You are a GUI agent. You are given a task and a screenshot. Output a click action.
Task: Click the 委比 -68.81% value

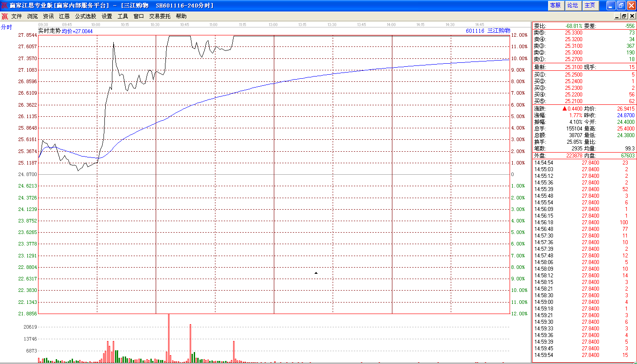point(574,26)
